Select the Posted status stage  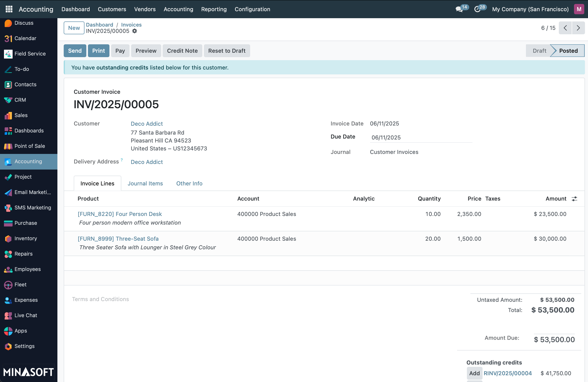[x=568, y=51]
